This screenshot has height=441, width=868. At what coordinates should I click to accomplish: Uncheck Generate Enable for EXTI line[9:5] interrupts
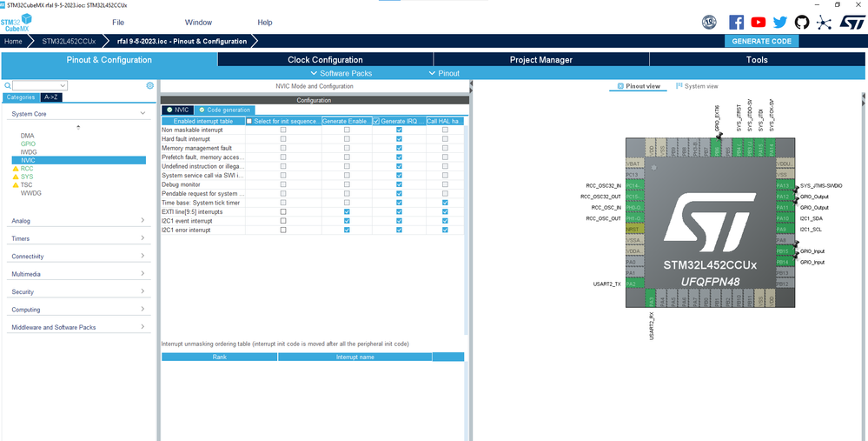click(347, 212)
